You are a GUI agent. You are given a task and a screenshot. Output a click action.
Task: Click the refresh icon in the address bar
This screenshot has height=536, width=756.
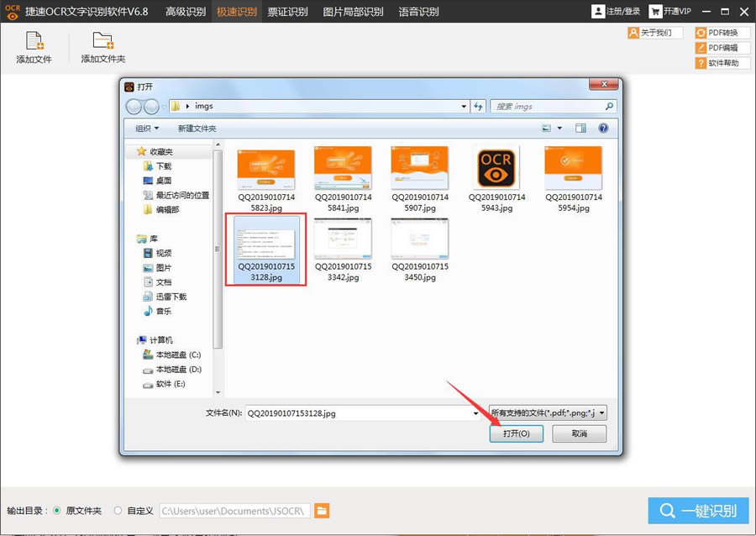tap(477, 106)
